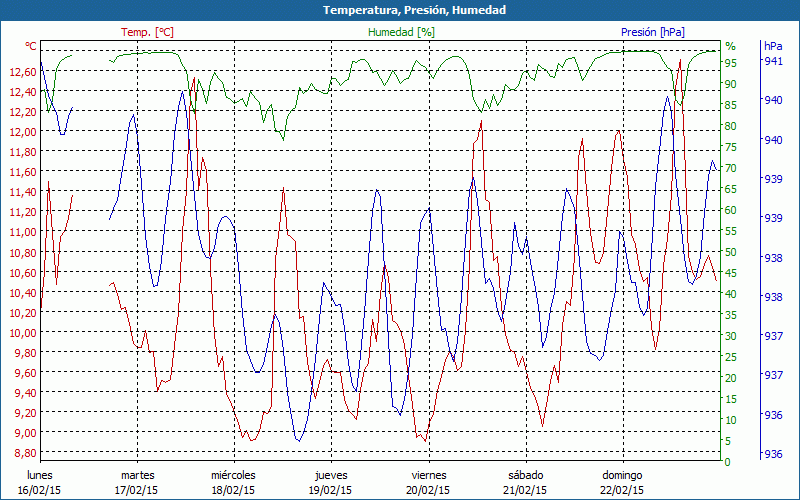The width and height of the screenshot is (800, 500).
Task: Click the 941 pressure axis tick
Action: click(x=773, y=62)
